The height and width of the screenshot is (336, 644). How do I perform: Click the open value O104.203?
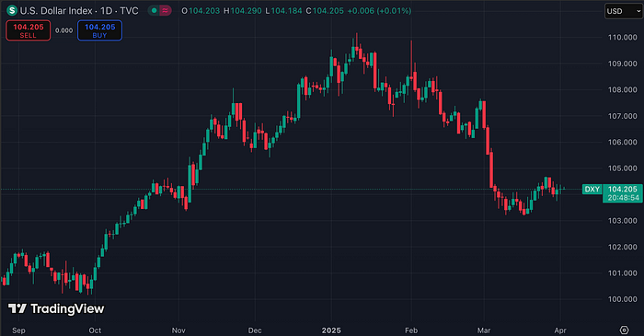[x=201, y=11]
